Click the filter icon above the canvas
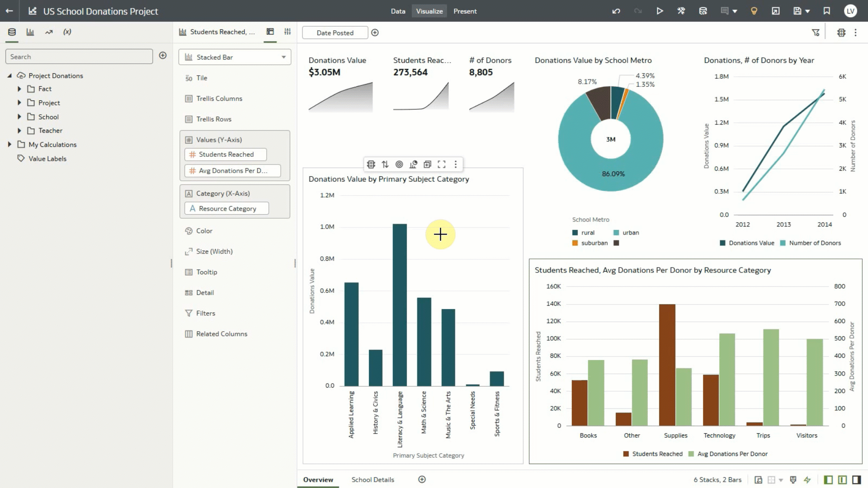The image size is (868, 488). 816,32
